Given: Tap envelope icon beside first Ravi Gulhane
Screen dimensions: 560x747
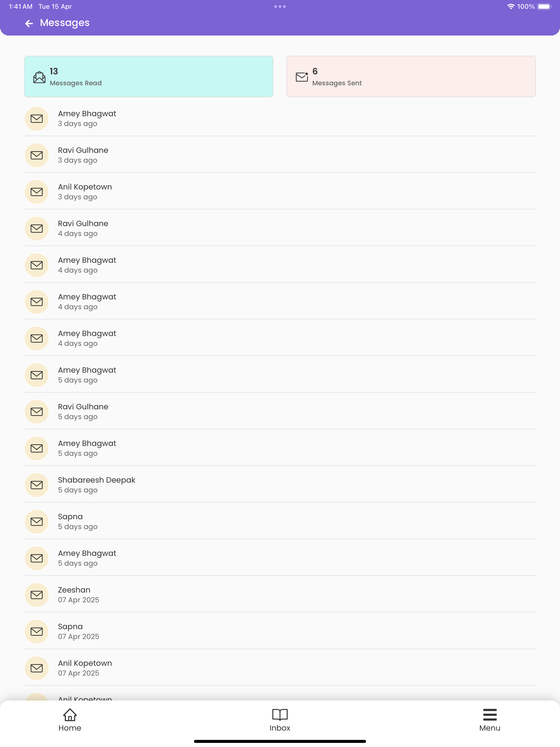Looking at the screenshot, I should [37, 155].
